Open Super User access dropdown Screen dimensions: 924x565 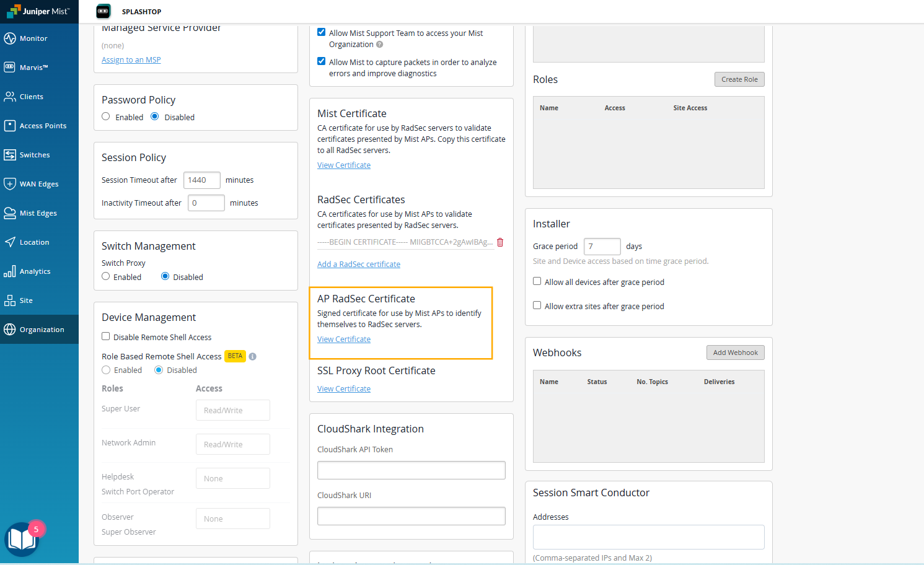point(233,410)
